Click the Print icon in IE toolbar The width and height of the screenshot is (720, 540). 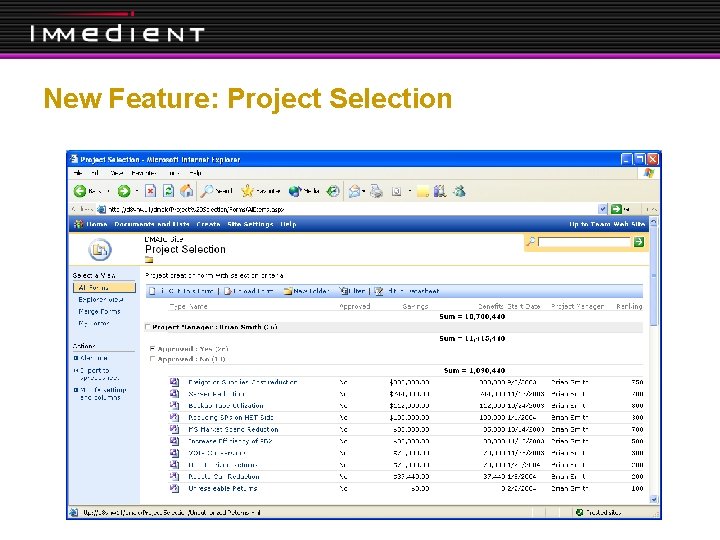[x=377, y=191]
